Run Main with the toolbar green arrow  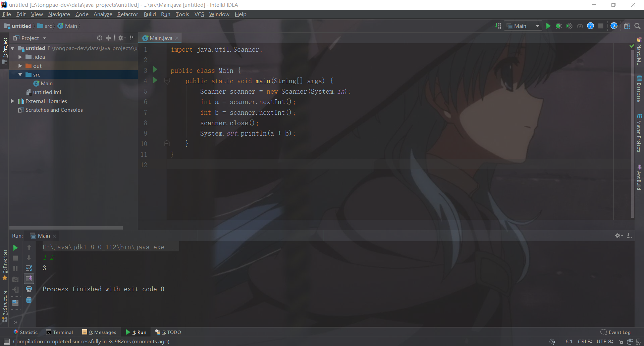(548, 26)
